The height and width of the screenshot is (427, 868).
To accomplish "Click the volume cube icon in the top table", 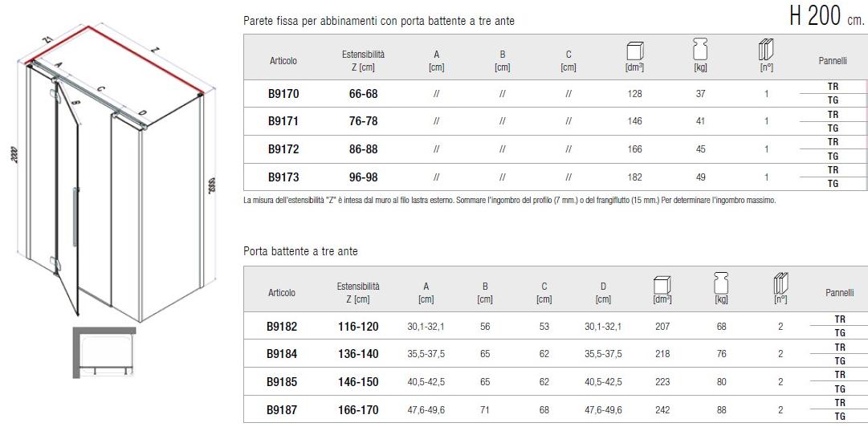I will click(634, 51).
